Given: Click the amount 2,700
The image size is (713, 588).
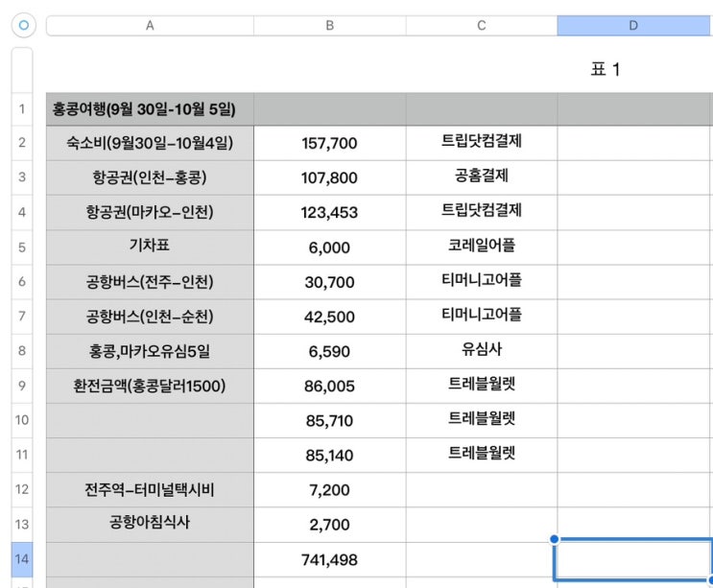Looking at the screenshot, I should click(x=330, y=525).
